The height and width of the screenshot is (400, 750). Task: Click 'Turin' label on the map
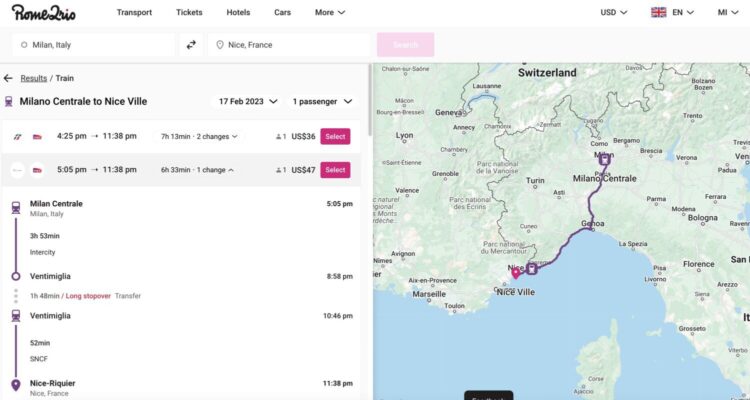click(535, 180)
